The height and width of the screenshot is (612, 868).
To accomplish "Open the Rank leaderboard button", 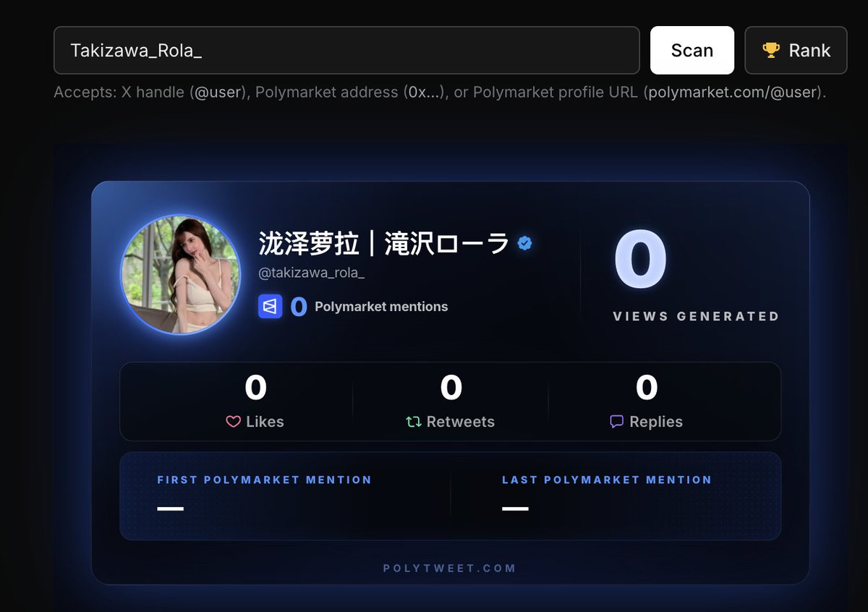I will click(796, 50).
